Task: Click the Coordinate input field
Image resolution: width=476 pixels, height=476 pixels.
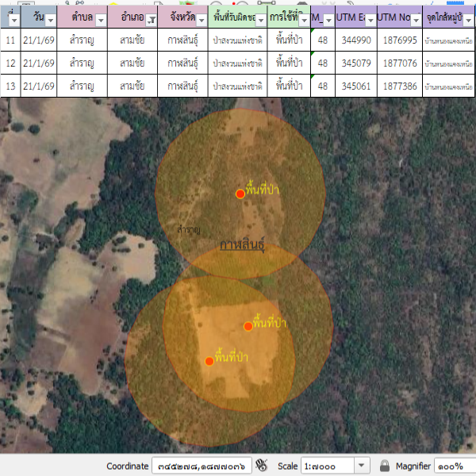Action: [x=202, y=466]
